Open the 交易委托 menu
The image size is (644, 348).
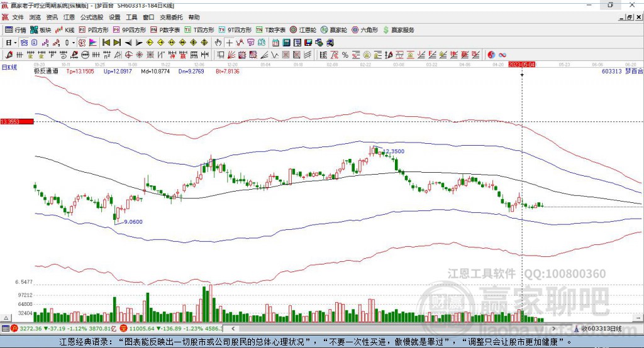(x=171, y=17)
